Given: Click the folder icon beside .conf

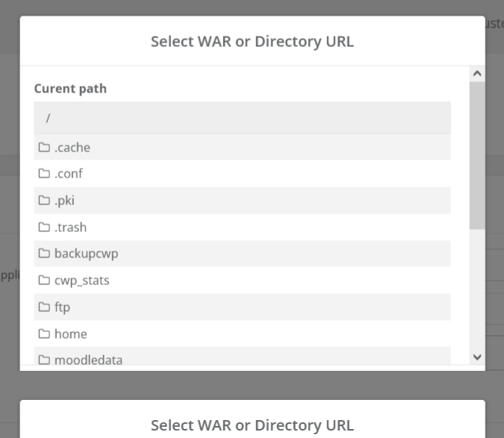Looking at the screenshot, I should (x=44, y=174).
